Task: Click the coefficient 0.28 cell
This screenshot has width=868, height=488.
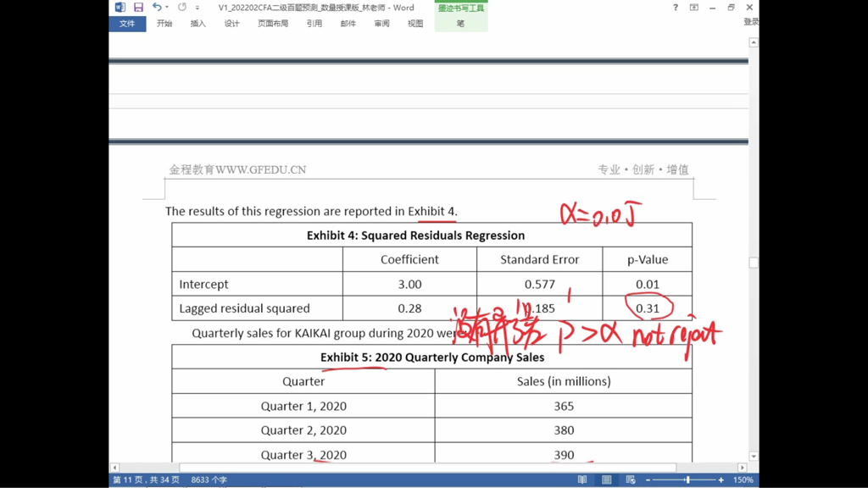Action: 409,308
